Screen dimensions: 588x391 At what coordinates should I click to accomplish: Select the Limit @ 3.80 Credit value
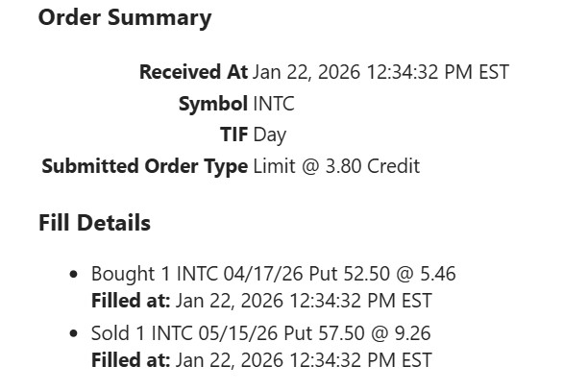click(336, 166)
